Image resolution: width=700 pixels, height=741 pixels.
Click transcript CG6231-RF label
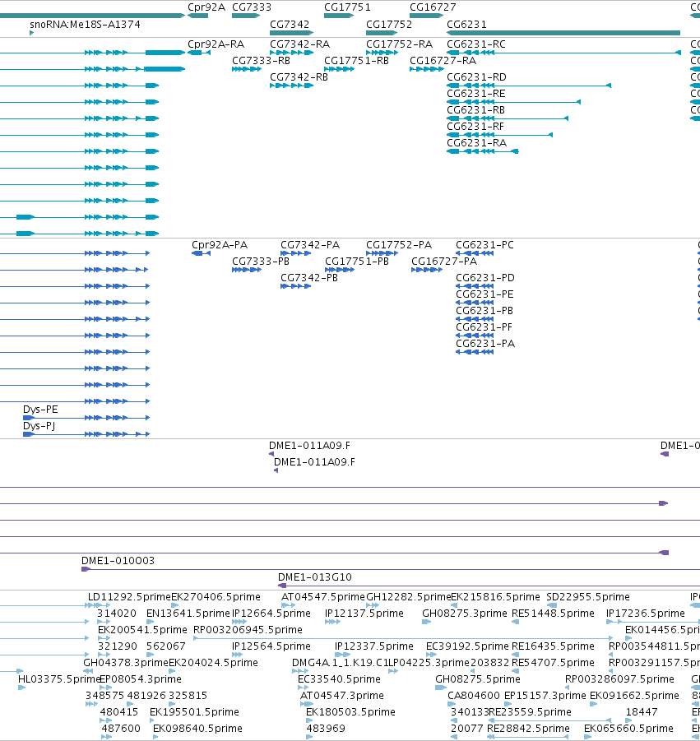click(x=475, y=126)
